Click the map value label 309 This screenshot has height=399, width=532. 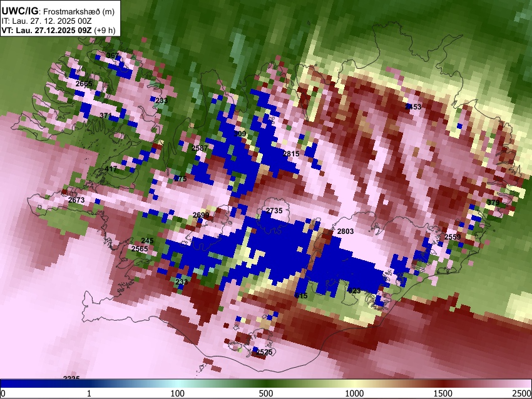click(x=240, y=134)
